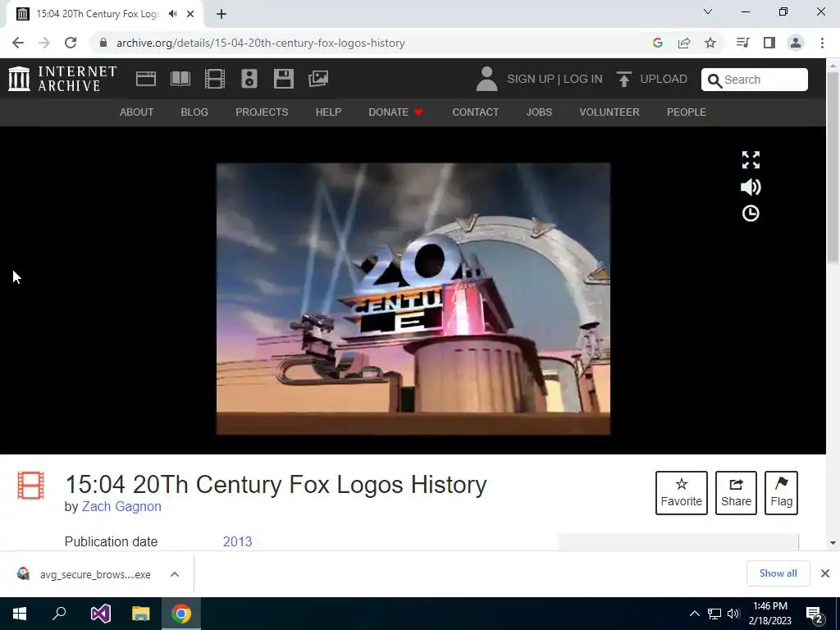
Task: Toggle the Chrome side panel
Action: tap(769, 43)
